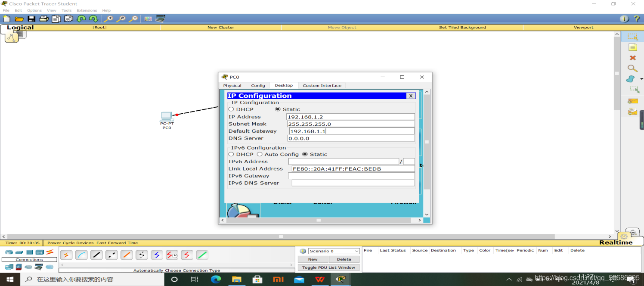Select IPv6 DHCP radio button

231,154
